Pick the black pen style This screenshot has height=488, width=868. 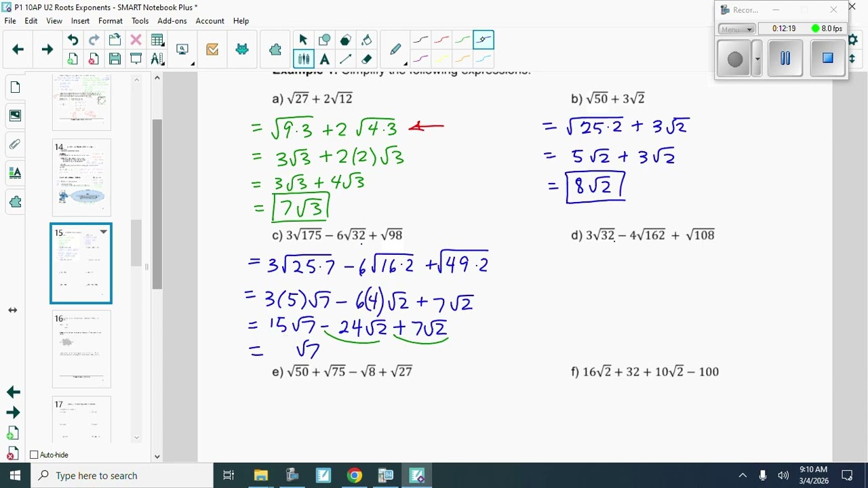420,40
